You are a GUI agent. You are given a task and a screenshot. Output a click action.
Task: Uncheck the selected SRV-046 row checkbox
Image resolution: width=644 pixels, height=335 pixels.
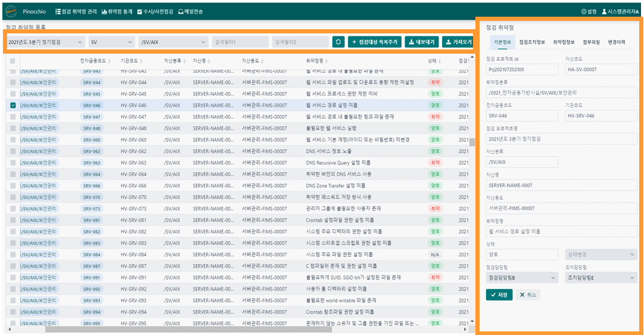coord(13,106)
